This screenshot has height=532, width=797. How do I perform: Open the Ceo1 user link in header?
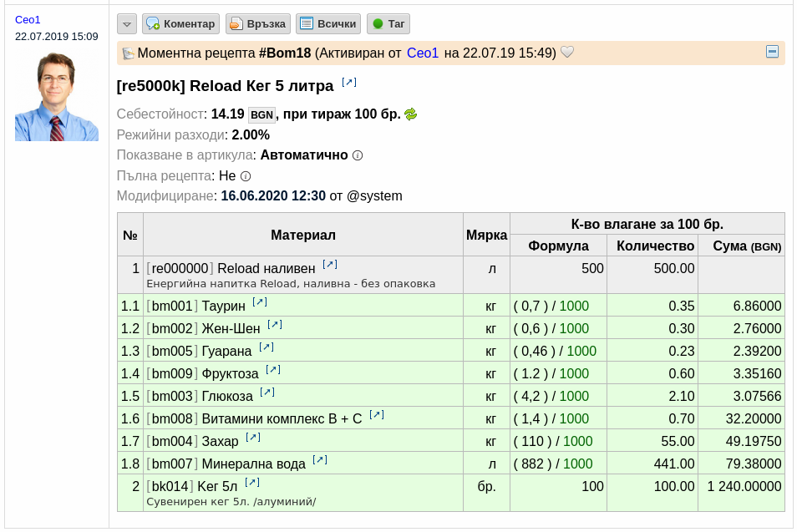423,53
